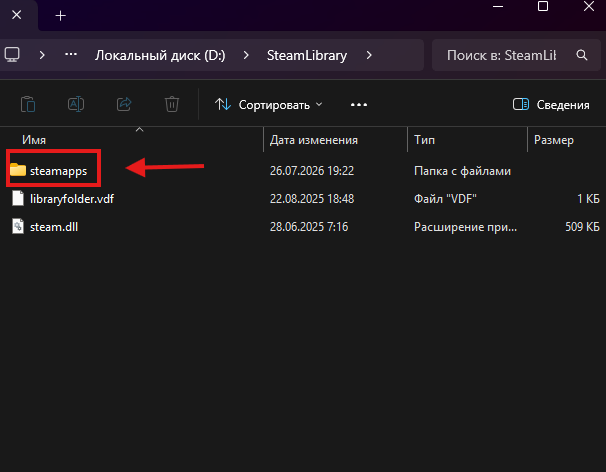Image resolution: width=606 pixels, height=472 pixels.
Task: Click the Файл "VDF" type cell
Action: click(445, 199)
